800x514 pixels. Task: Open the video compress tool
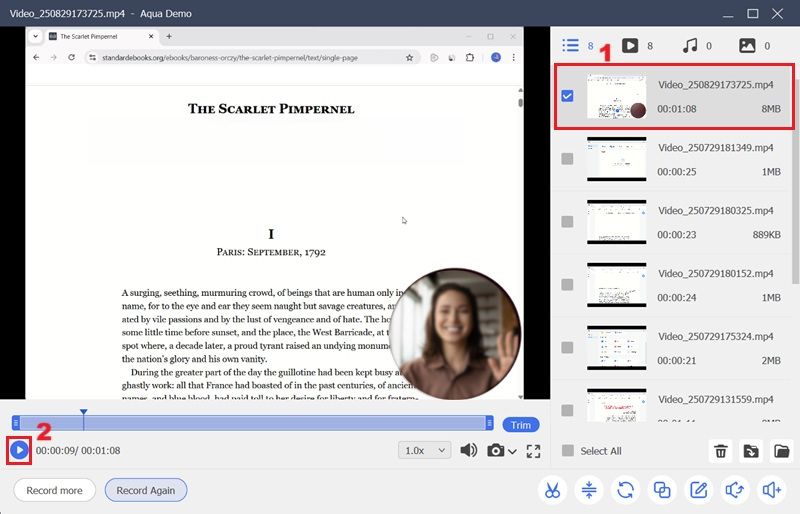[x=589, y=490]
